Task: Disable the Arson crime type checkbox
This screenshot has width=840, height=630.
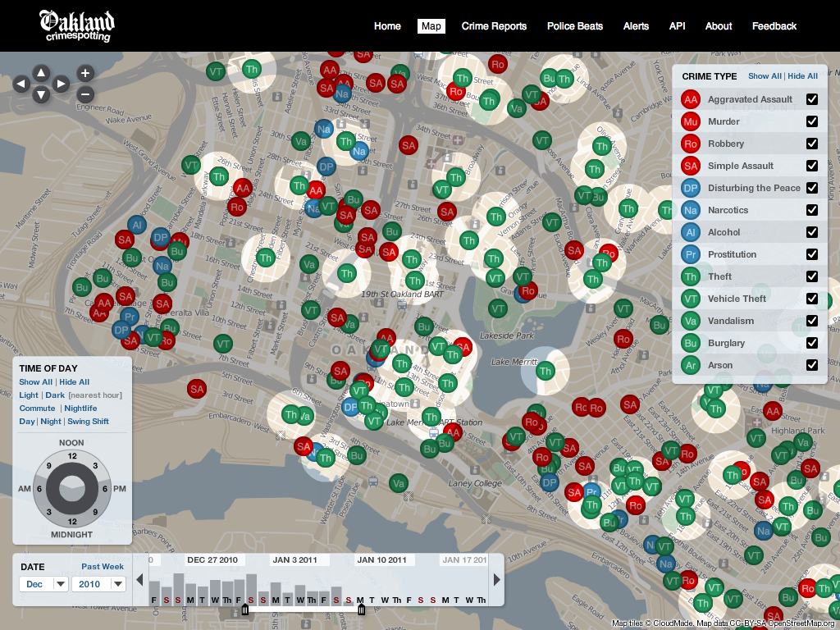Action: pyautogui.click(x=811, y=365)
